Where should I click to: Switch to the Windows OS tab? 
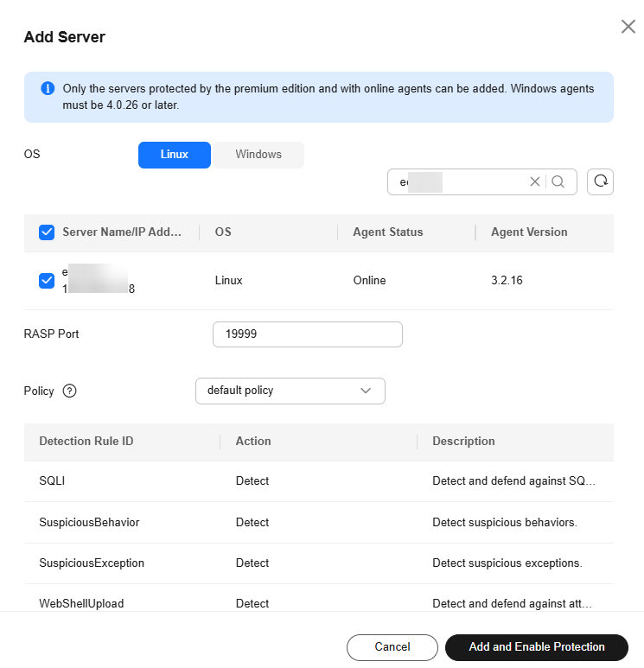click(258, 155)
